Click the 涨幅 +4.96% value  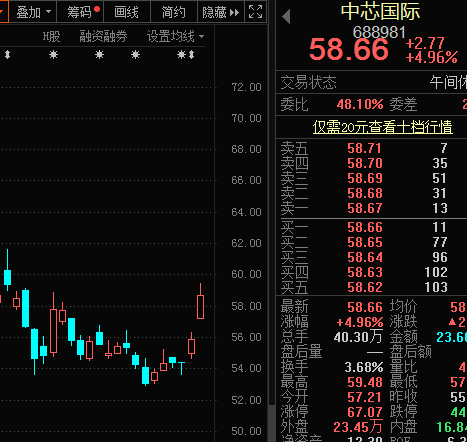[360, 322]
